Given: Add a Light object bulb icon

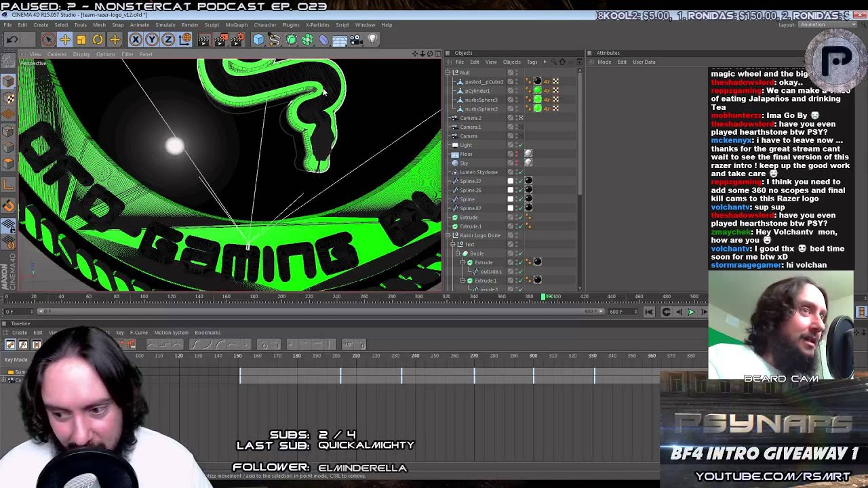Looking at the screenshot, I should click(x=372, y=40).
